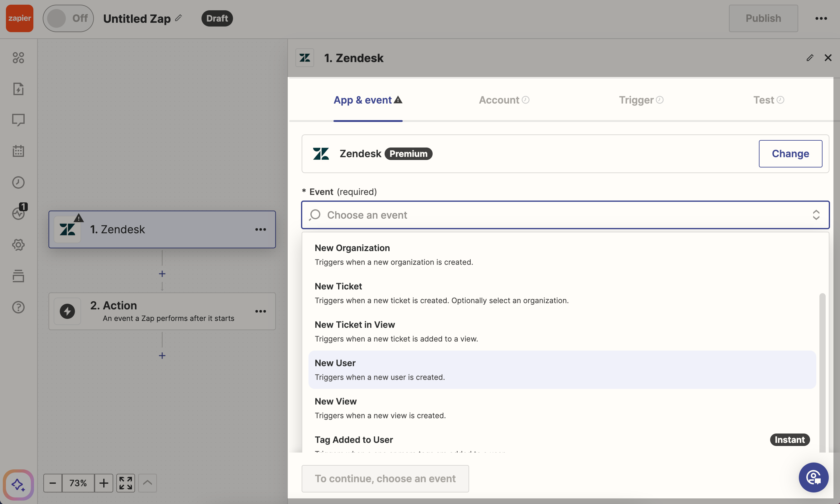This screenshot has height=504, width=840.
Task: Click the Publish button
Action: pos(763,18)
